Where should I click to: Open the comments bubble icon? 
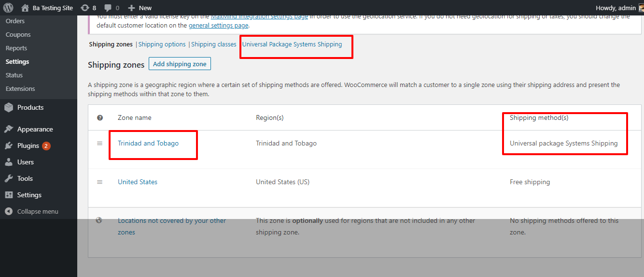108,8
